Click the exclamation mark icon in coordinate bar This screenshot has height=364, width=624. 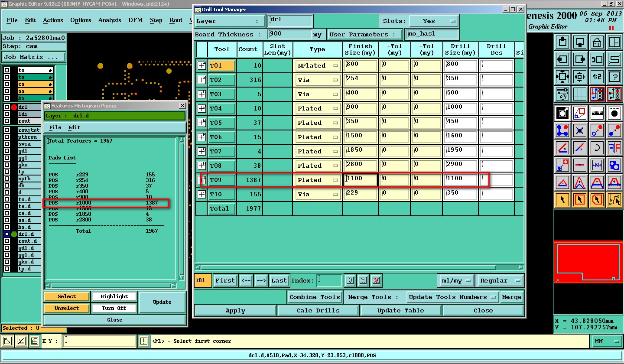144,341
